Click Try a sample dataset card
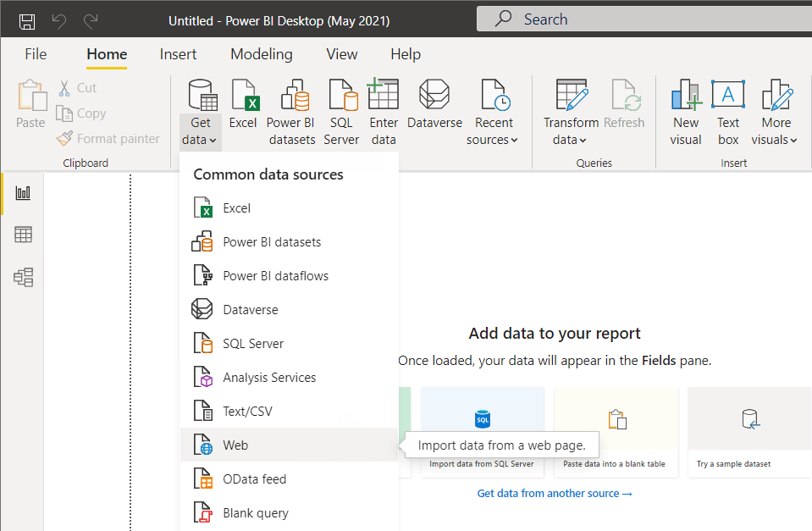812x531 pixels. [x=749, y=432]
